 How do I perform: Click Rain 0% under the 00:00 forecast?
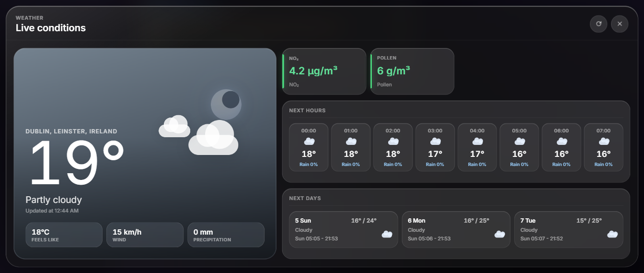[309, 165]
